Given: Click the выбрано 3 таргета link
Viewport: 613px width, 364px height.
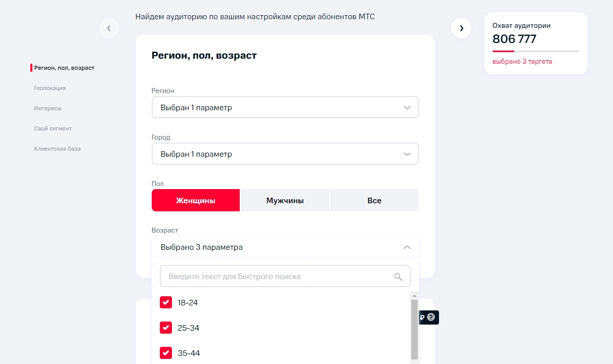Looking at the screenshot, I should click(521, 61).
